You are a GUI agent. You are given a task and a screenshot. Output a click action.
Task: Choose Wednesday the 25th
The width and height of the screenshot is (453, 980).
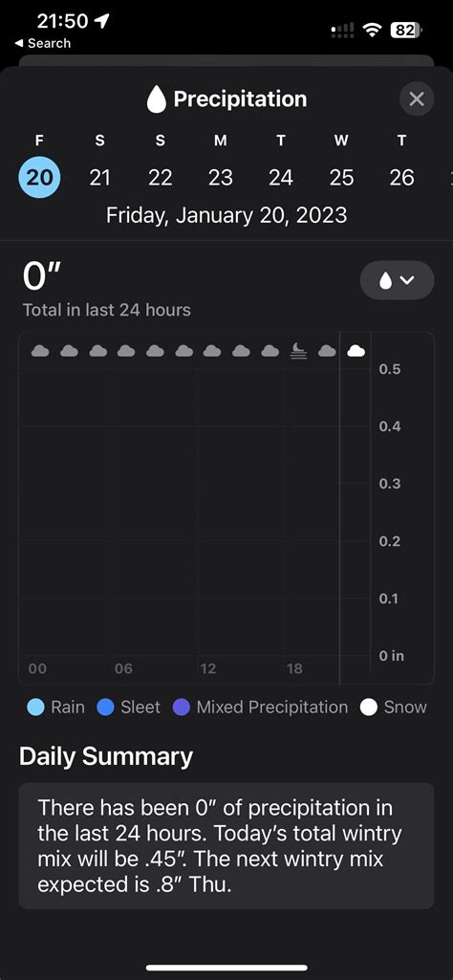[341, 178]
